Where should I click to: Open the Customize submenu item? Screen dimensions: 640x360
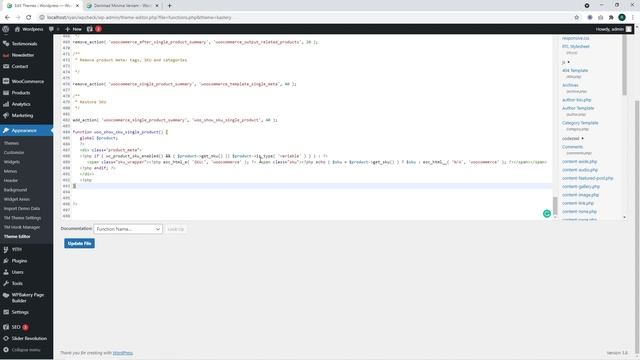(14, 153)
